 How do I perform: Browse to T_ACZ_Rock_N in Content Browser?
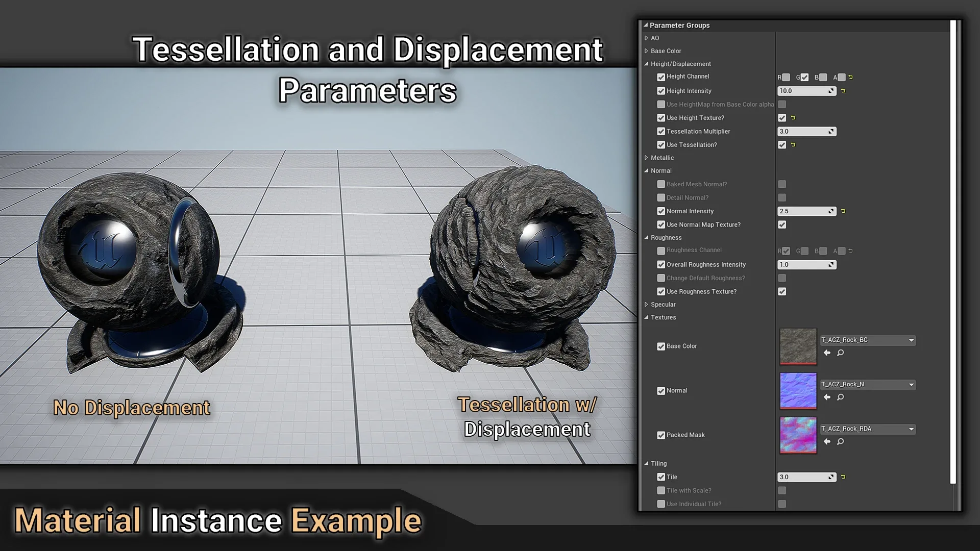pyautogui.click(x=841, y=397)
